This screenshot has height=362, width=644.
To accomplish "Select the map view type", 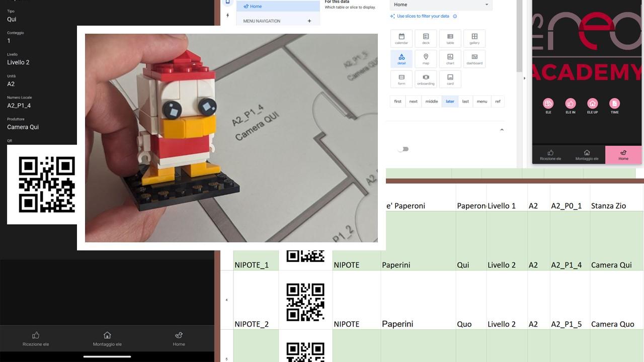I will [426, 59].
